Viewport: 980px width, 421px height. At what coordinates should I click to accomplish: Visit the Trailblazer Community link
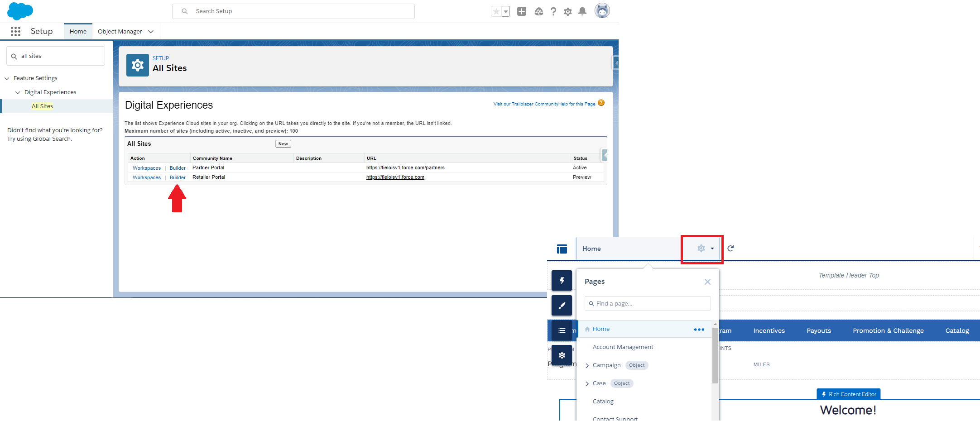[x=526, y=104]
